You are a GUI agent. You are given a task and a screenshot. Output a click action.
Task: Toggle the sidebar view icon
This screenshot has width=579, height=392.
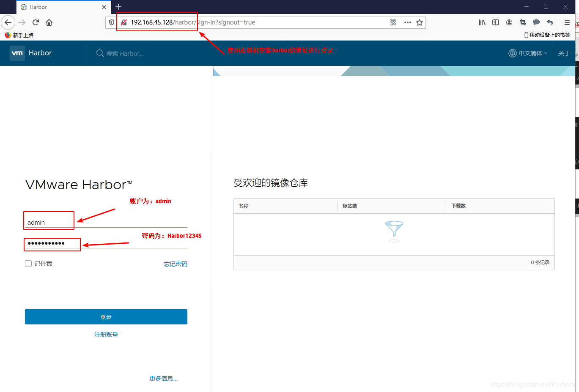coord(496,22)
